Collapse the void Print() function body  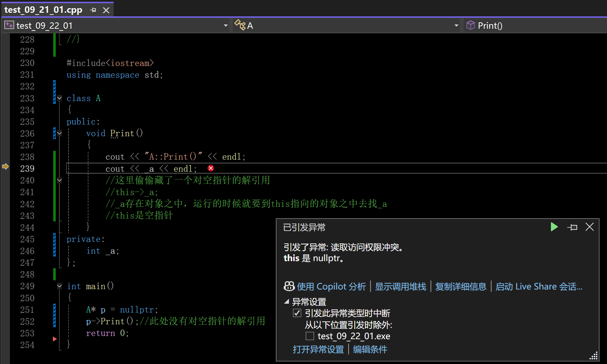pos(59,133)
